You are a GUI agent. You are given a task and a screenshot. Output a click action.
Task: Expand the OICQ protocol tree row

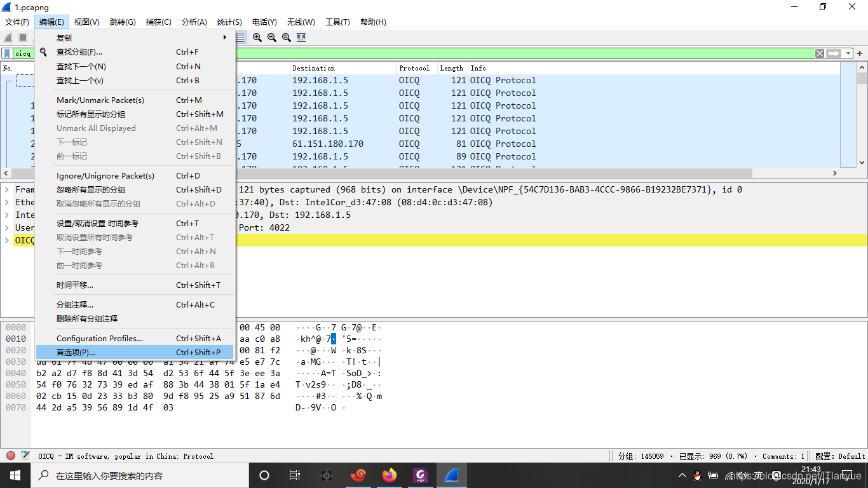tap(6, 240)
